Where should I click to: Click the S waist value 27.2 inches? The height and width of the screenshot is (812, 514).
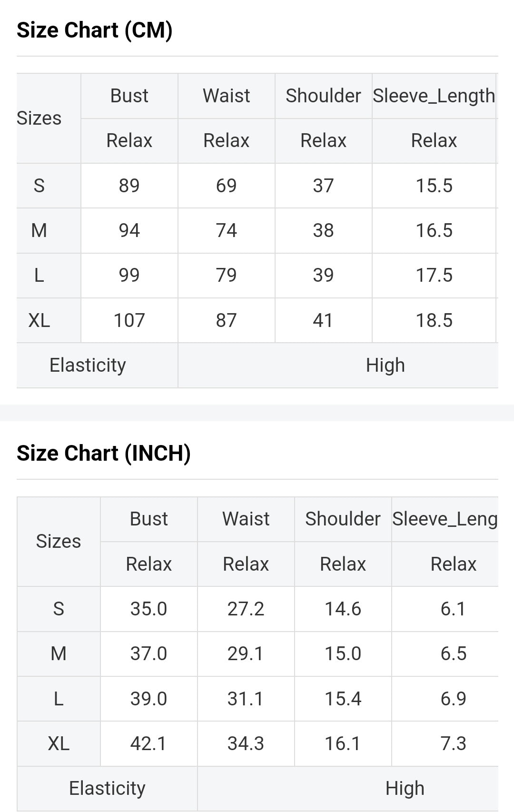tap(246, 609)
